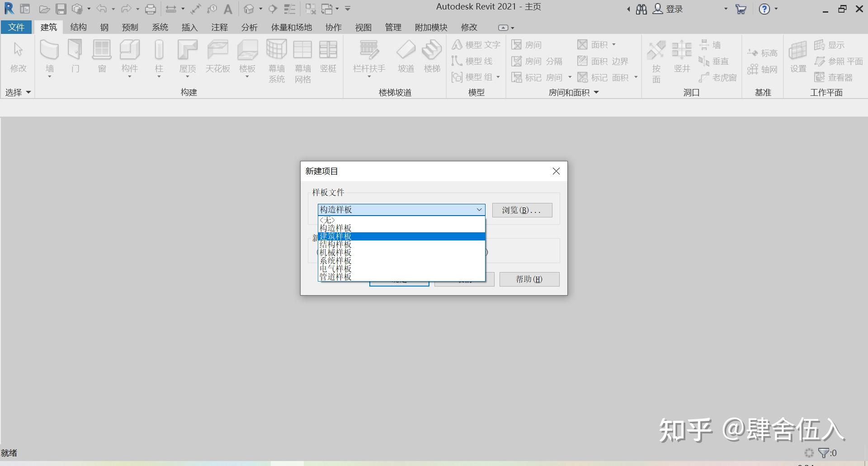Screen dimensions: 868x466
Task: Select the Grid (轴网) datum tool
Action: pos(762,69)
